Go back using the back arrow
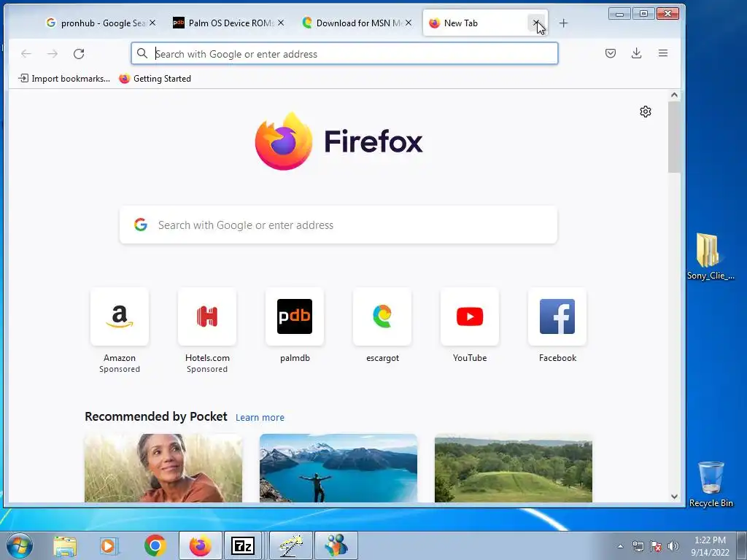Image resolution: width=747 pixels, height=560 pixels. tap(26, 54)
